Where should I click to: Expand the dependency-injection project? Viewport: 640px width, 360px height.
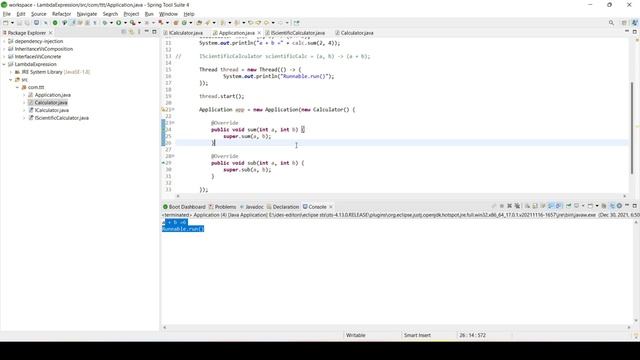[4, 41]
